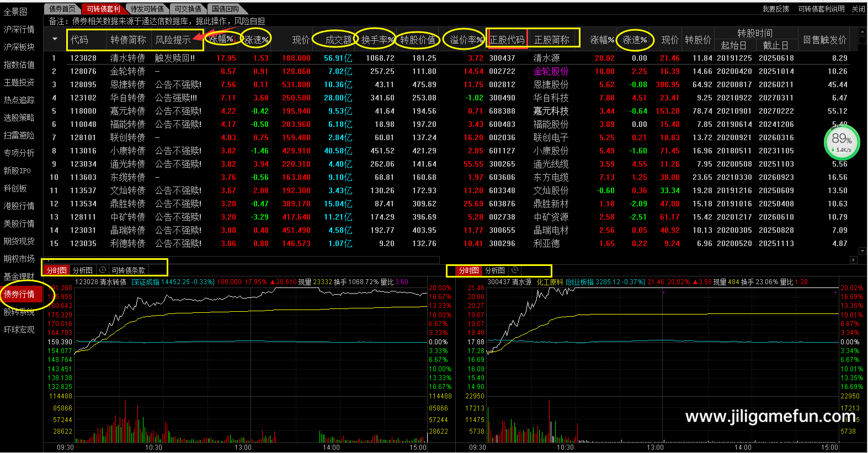The height and width of the screenshot is (453, 868).
Task: Open 沪深行情 in the left sidebar
Action: click(19, 29)
